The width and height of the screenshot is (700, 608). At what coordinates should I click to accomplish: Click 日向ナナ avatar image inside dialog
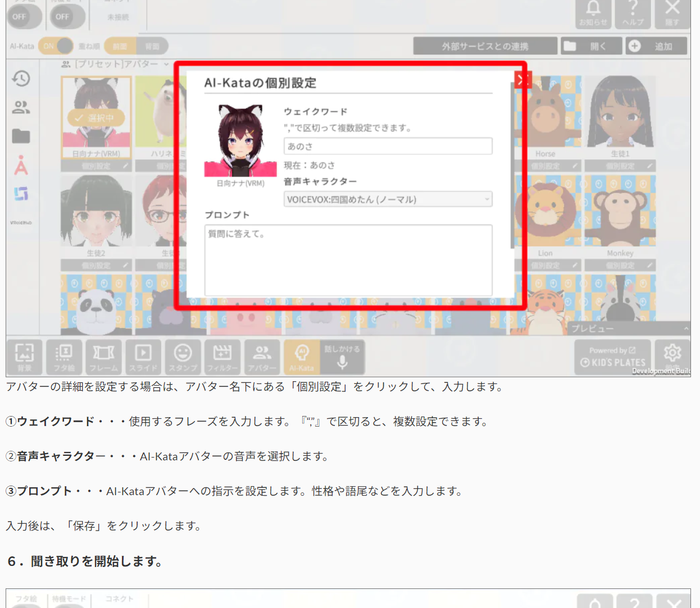click(240, 141)
